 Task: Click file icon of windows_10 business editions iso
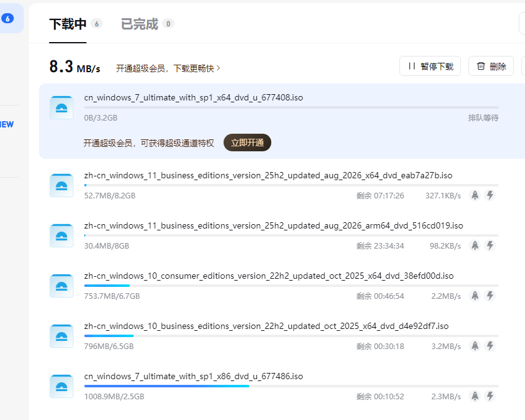[62, 336]
